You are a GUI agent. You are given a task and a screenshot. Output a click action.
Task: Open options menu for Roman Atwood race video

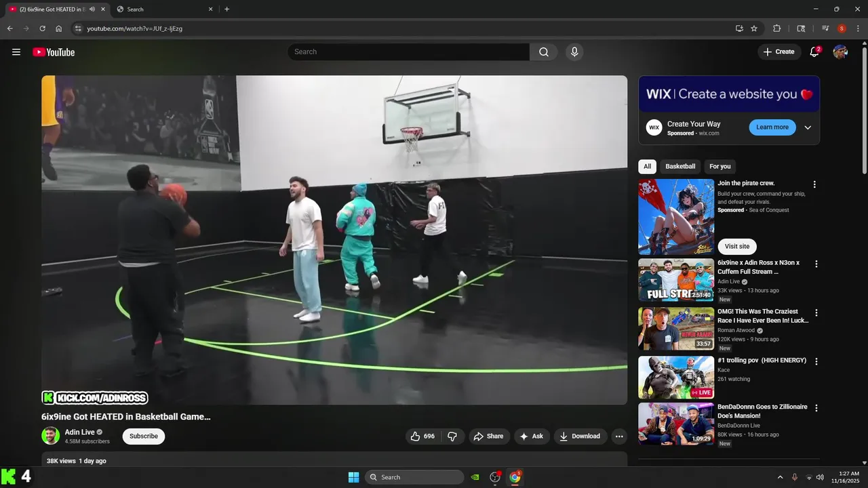pos(816,312)
